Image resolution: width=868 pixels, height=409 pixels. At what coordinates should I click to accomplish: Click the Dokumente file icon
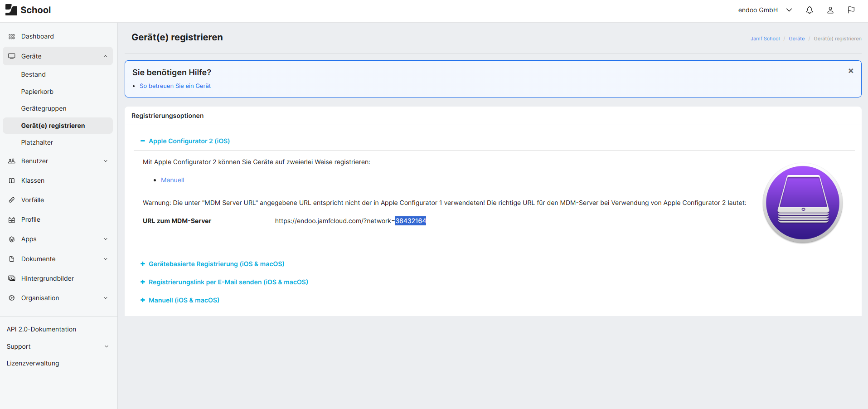click(12, 259)
